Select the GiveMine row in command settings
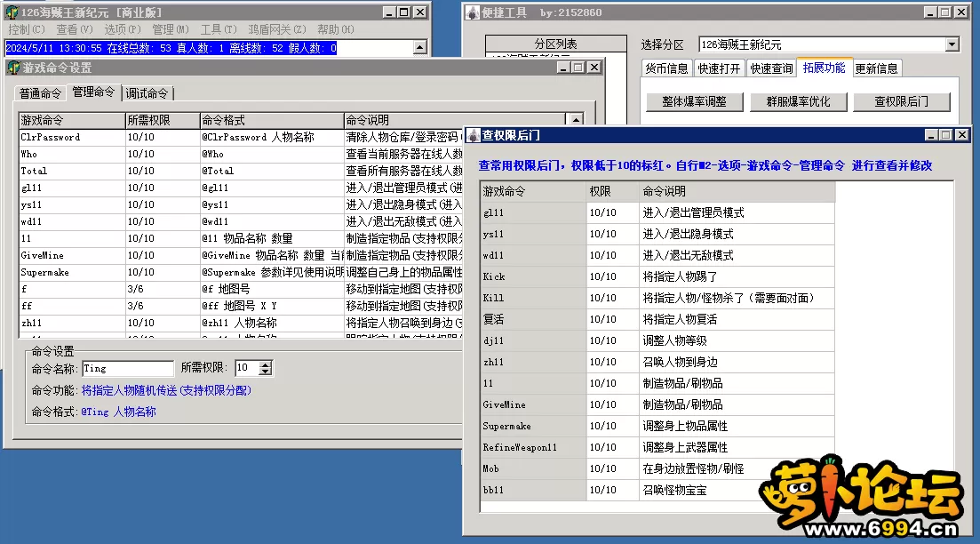 242,255
